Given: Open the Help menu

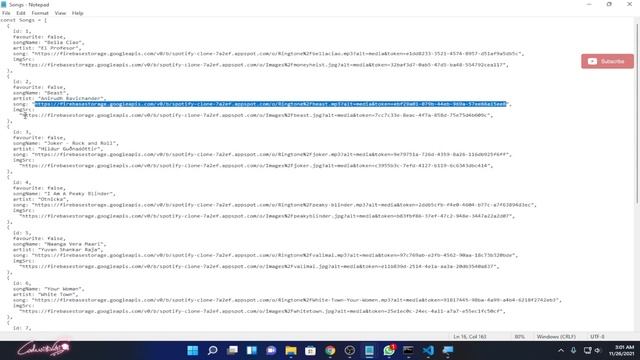Looking at the screenshot, I should click(x=78, y=13).
